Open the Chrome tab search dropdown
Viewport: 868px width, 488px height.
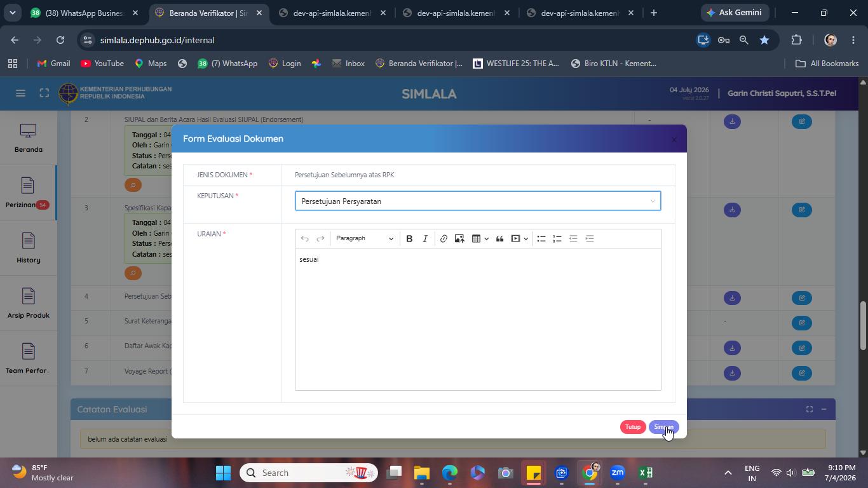[x=12, y=13]
